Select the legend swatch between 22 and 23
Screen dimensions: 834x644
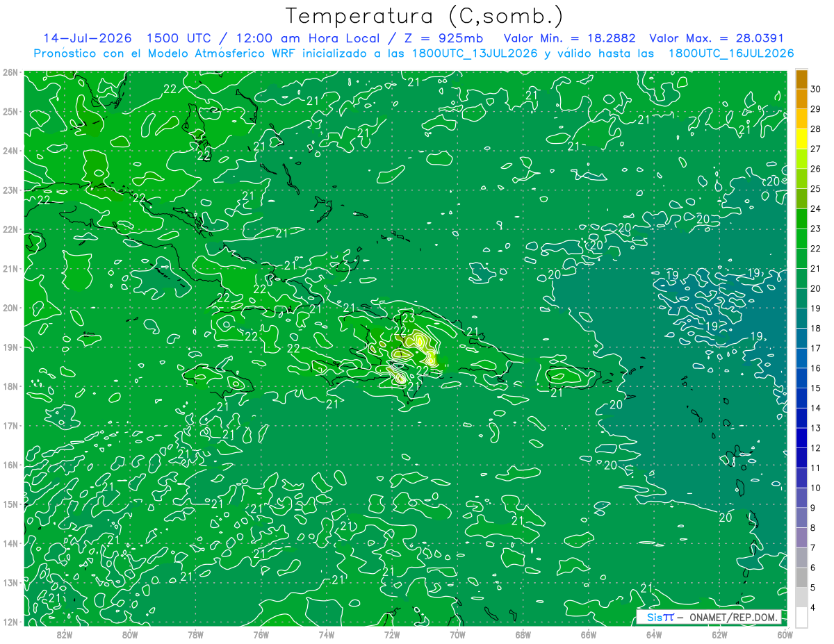(x=801, y=238)
